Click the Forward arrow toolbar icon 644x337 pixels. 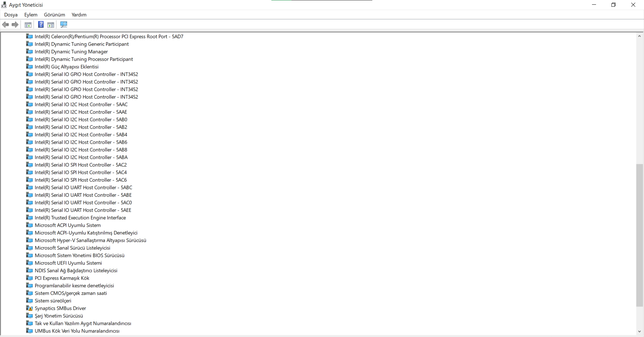tap(15, 24)
